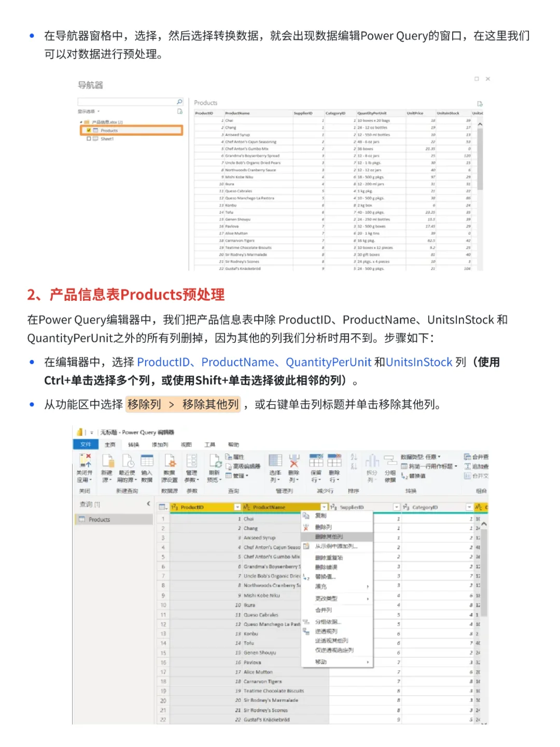Switch to the 转换 ribbon tab

(133, 445)
